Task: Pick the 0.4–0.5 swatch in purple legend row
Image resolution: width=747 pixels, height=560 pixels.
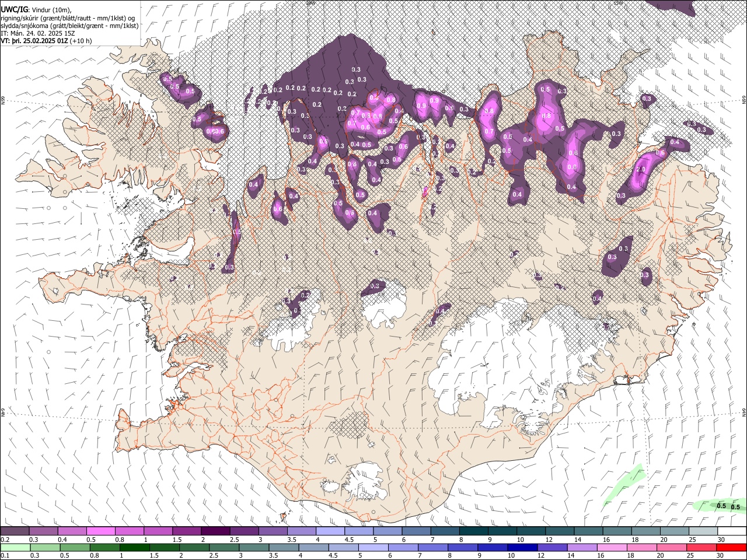Action: (x=72, y=531)
